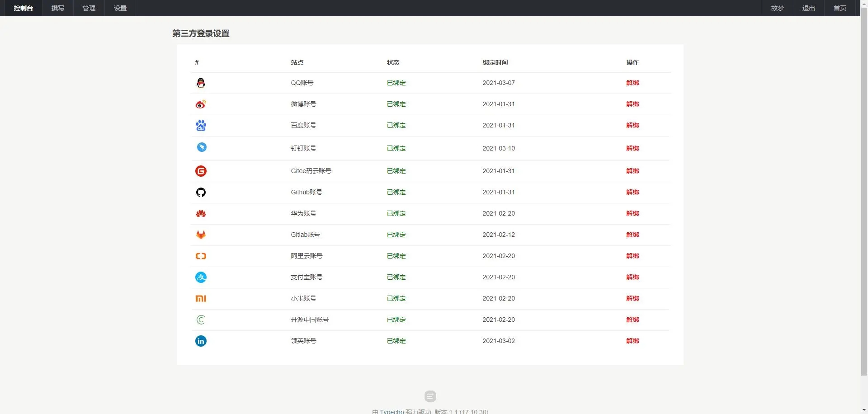
Task: Open the 控制台 menu in navbar
Action: click(x=23, y=8)
